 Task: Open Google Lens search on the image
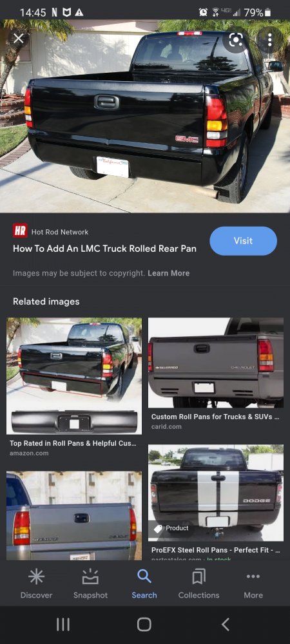235,39
